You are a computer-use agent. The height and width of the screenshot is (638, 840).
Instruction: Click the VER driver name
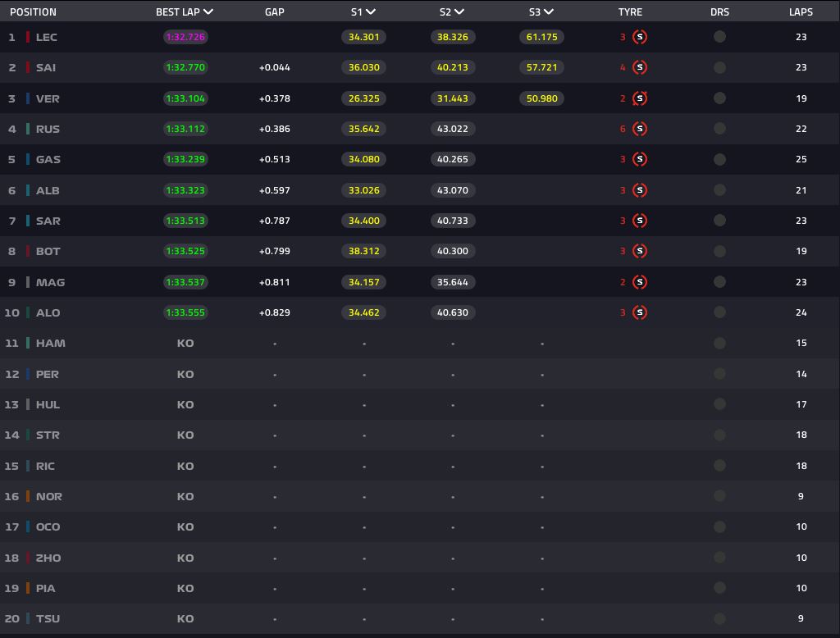point(48,98)
